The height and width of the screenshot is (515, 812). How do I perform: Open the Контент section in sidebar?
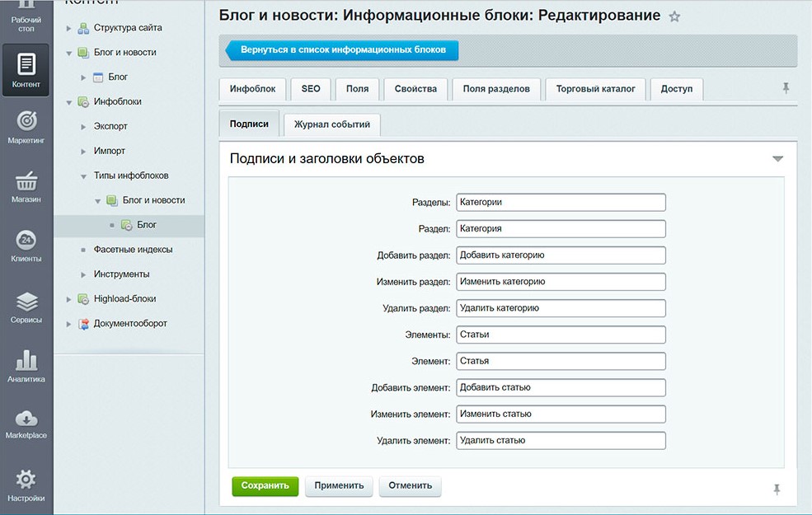[26, 70]
